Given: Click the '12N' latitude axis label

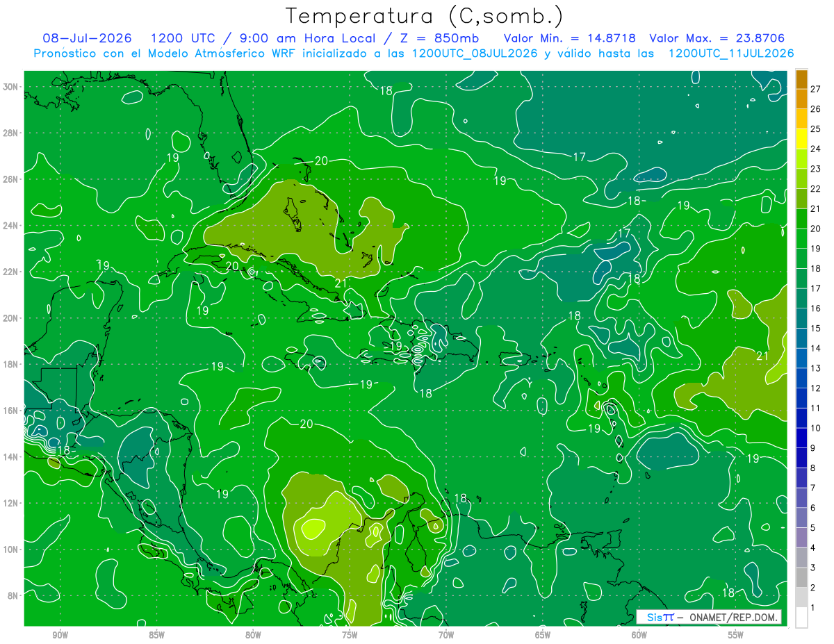Looking at the screenshot, I should coord(10,503).
